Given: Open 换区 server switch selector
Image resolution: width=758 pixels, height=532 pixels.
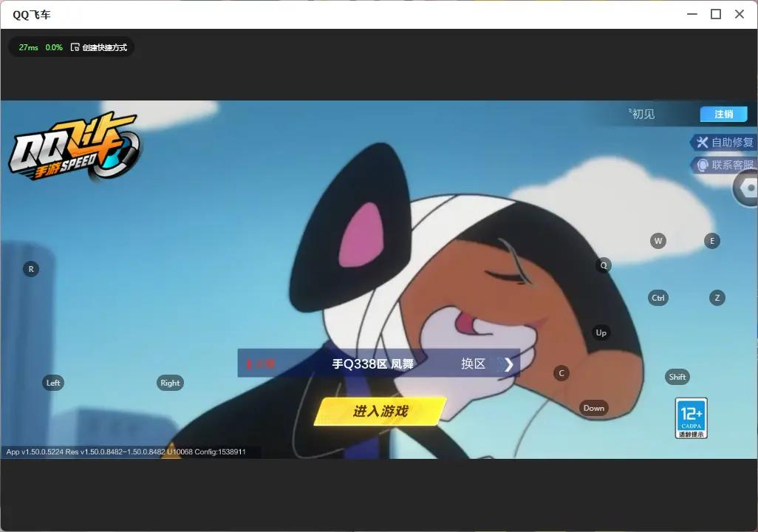Looking at the screenshot, I should point(474,364).
